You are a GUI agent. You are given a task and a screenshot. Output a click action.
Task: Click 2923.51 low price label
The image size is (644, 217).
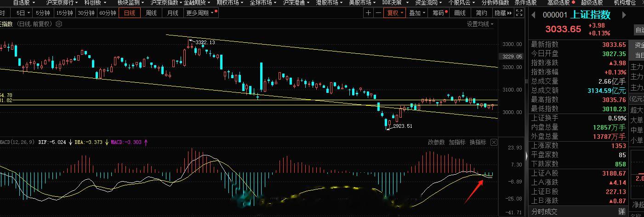click(x=403, y=126)
